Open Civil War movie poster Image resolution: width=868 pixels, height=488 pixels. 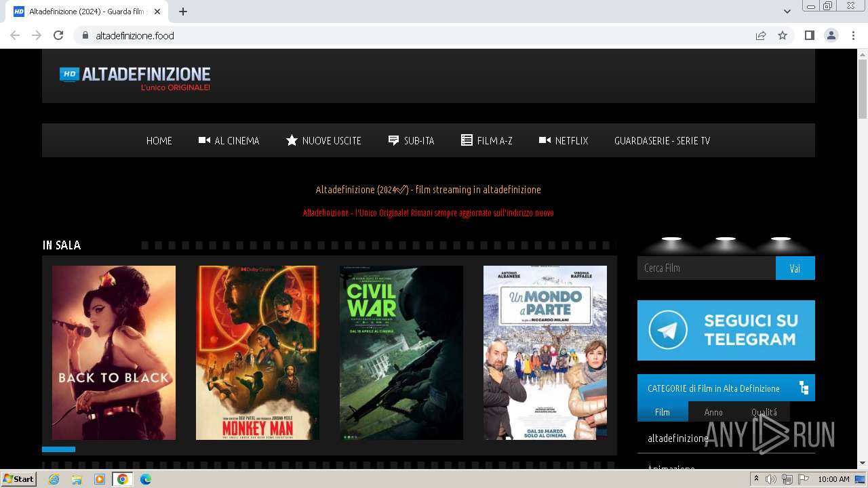pos(401,352)
